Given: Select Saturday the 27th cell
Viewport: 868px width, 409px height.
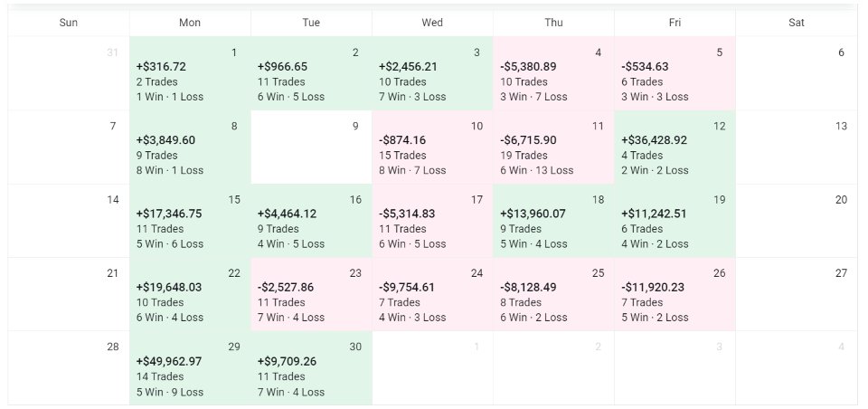Looking at the screenshot, I should tap(796, 294).
